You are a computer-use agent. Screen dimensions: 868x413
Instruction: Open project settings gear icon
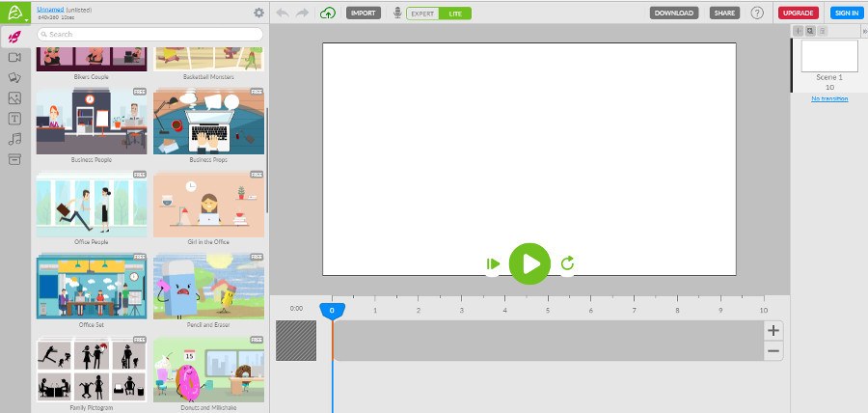pos(258,13)
